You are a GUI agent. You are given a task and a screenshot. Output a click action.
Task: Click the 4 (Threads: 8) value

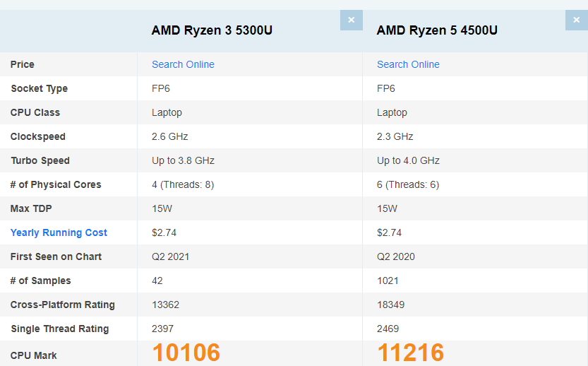[x=183, y=184]
